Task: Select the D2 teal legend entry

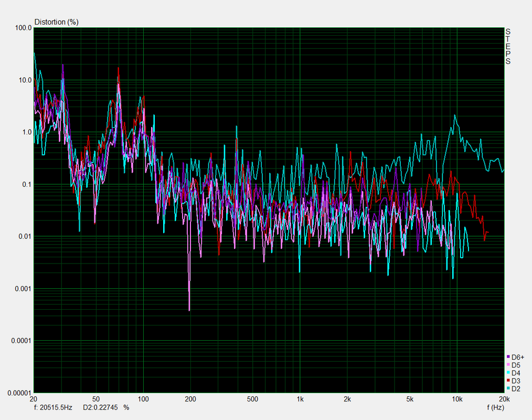Action: (513, 388)
